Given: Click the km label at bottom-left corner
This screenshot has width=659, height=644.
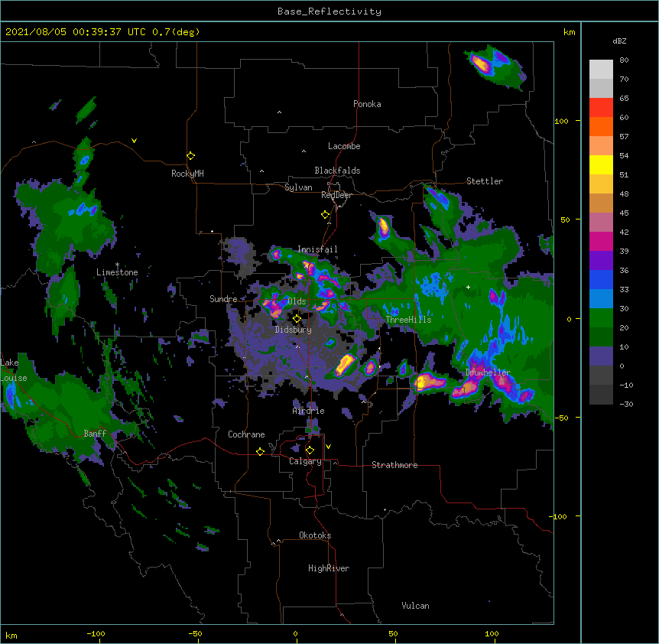Looking at the screenshot, I should [11, 636].
